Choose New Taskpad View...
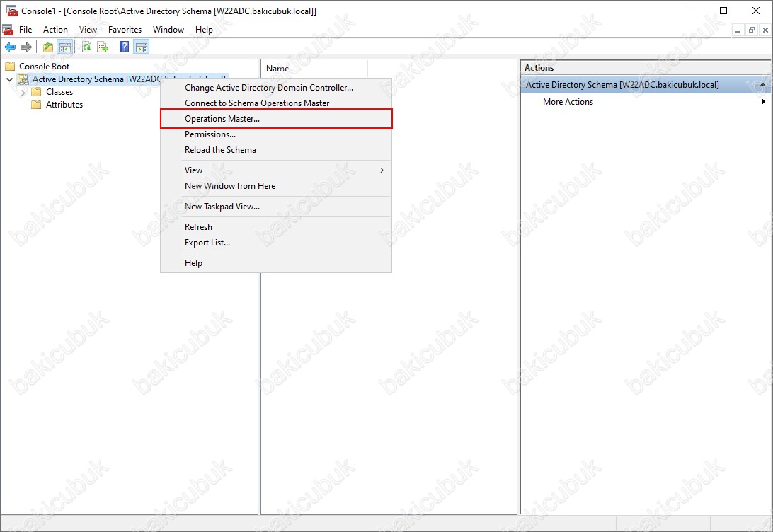 276,207
